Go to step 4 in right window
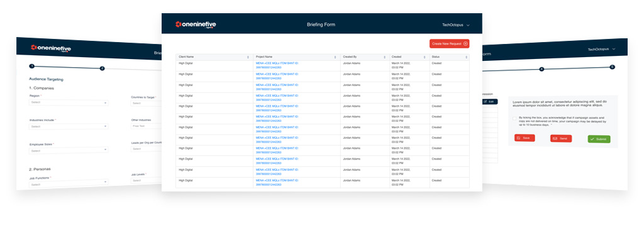Image resolution: width=644 pixels, height=231 pixels. coord(541,69)
